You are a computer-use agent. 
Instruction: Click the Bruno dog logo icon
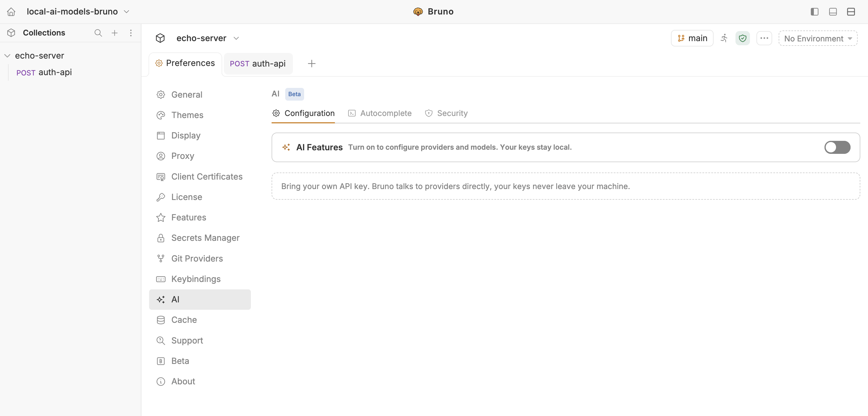418,12
